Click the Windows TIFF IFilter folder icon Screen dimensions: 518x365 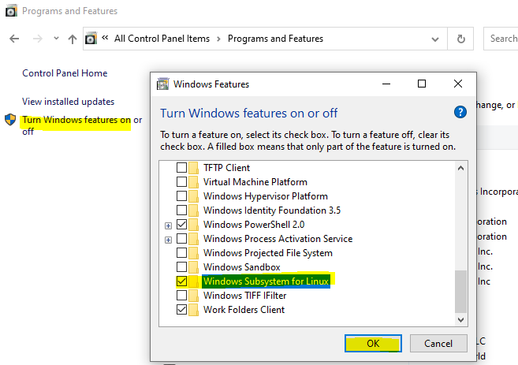point(193,296)
